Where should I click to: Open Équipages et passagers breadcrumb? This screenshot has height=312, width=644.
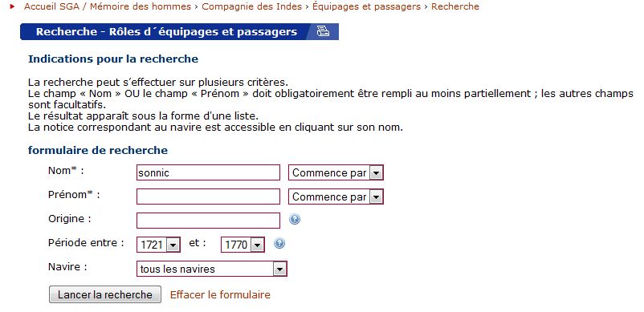pos(366,6)
